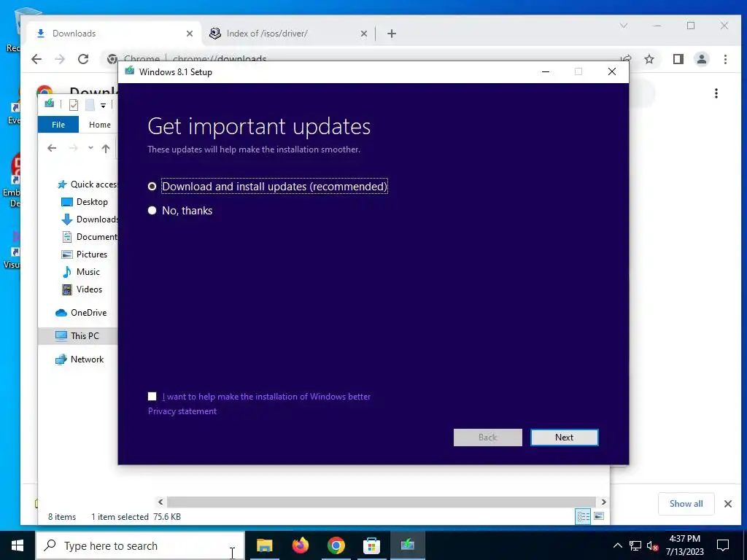This screenshot has height=560, width=747.
Task: Close the Windows 8.1 Setup dialog
Action: tap(612, 71)
